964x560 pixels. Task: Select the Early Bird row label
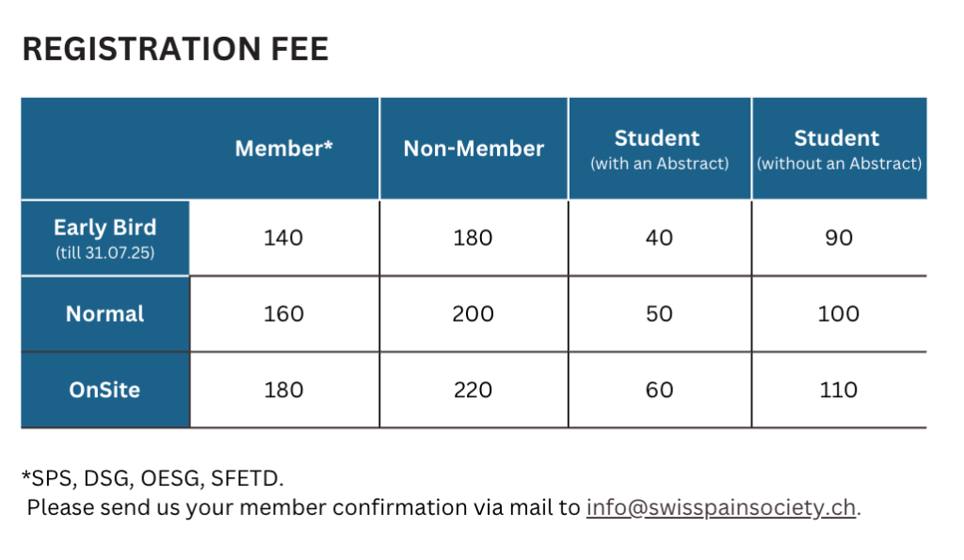pyautogui.click(x=105, y=238)
